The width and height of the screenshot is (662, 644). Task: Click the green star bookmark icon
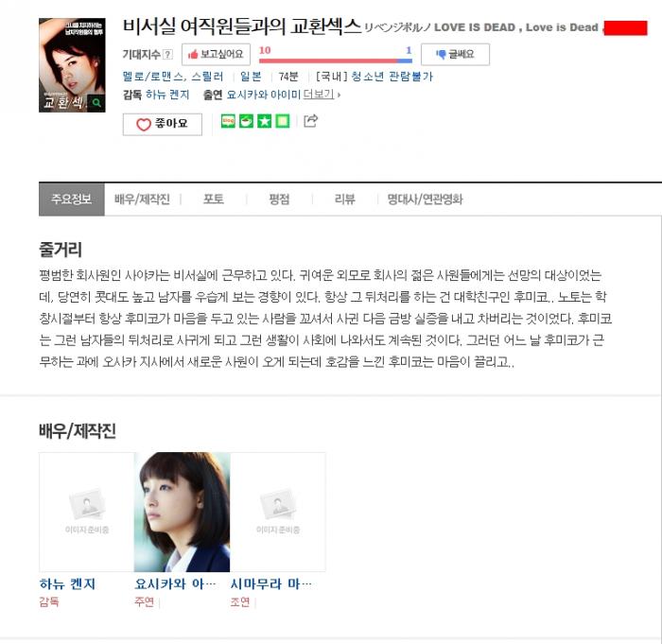tap(264, 121)
